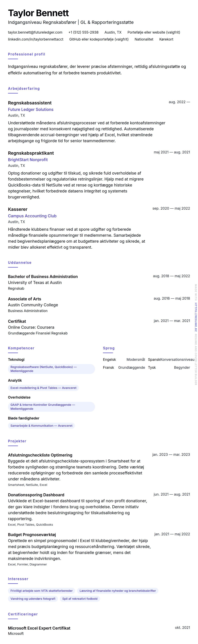The height and width of the screenshot is (644, 198).
Task: Open the Future Ledger Solutions company link
Action: tap(31, 110)
